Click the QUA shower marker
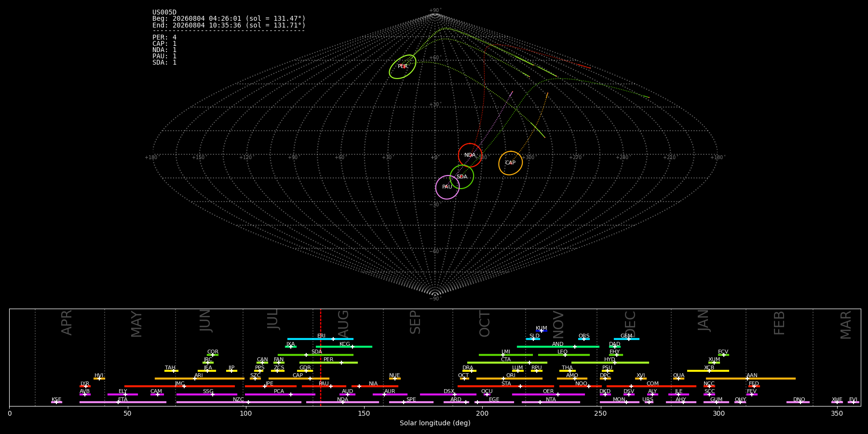Image resolution: width=868 pixels, height=434 pixels. point(678,379)
